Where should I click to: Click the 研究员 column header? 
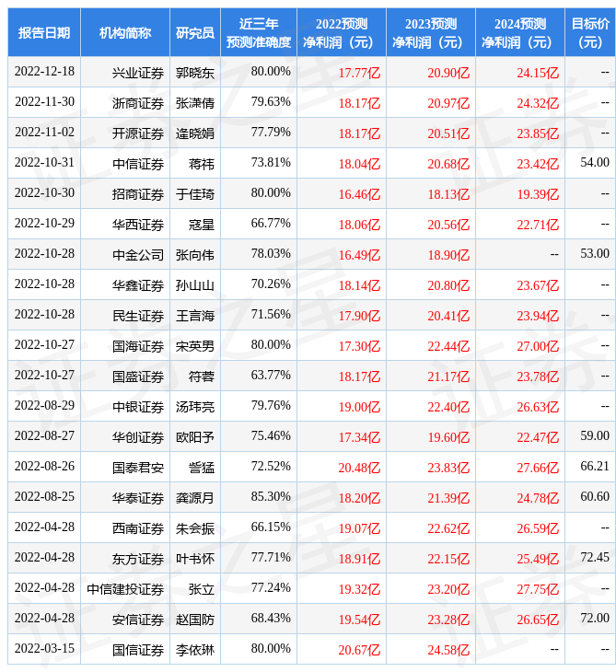coord(195,32)
